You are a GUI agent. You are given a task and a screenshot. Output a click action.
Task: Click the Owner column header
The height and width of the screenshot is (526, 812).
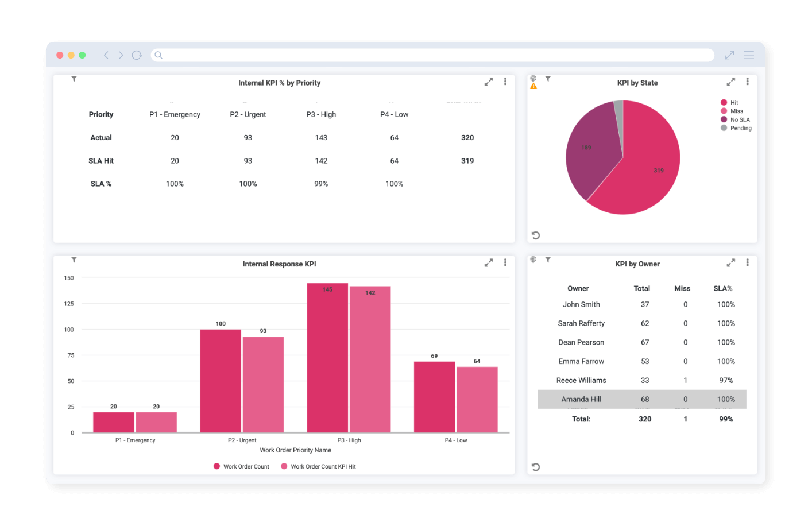pos(578,288)
